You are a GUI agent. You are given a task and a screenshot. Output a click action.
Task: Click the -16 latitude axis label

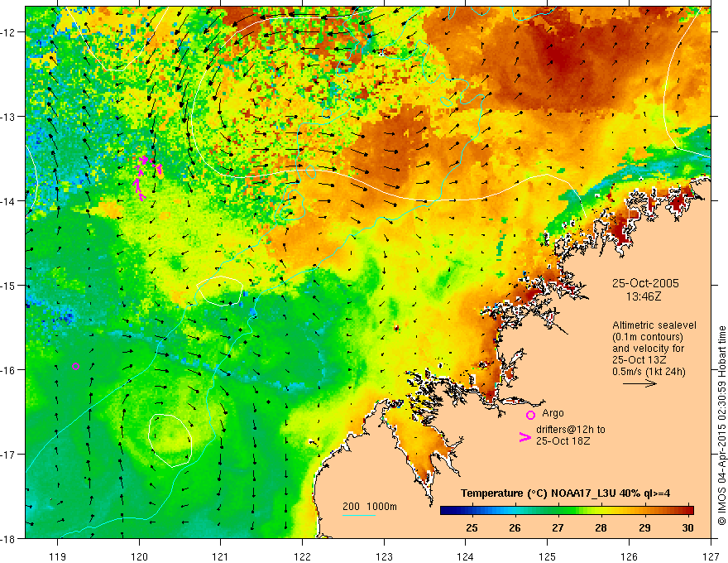(7, 370)
